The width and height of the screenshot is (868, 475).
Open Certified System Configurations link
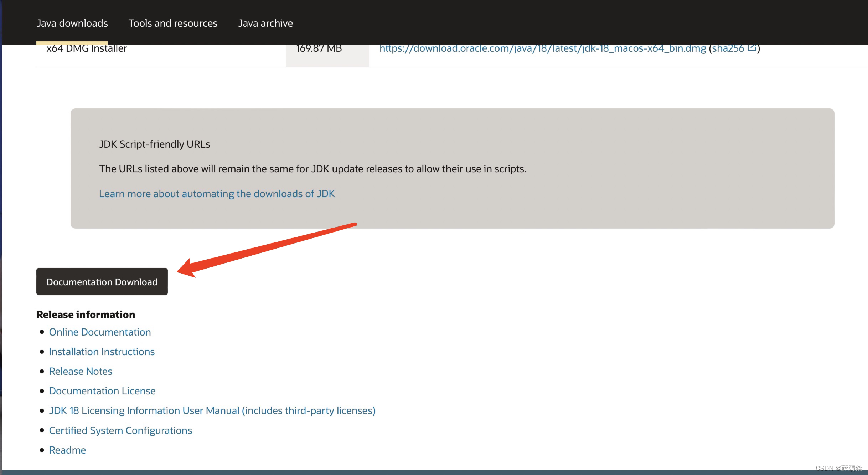[120, 430]
